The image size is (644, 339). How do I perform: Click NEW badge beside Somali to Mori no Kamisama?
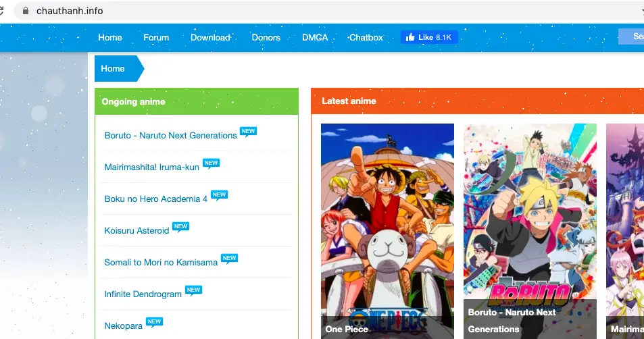click(x=229, y=259)
